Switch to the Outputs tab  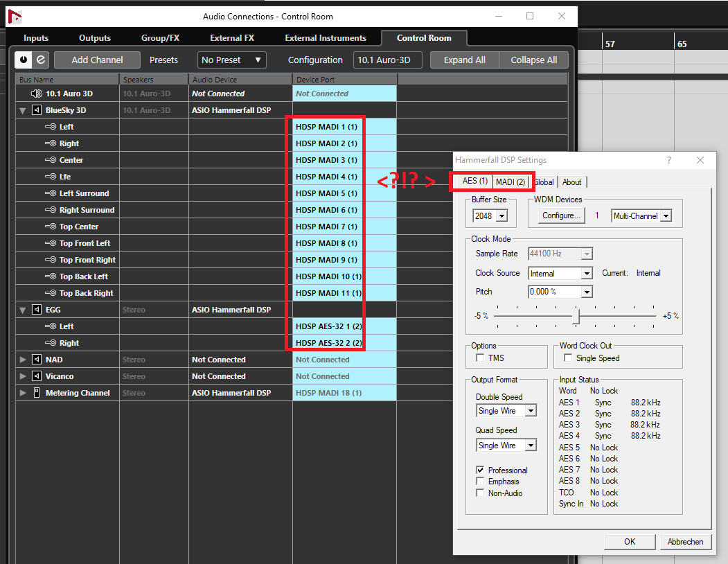[x=95, y=38]
